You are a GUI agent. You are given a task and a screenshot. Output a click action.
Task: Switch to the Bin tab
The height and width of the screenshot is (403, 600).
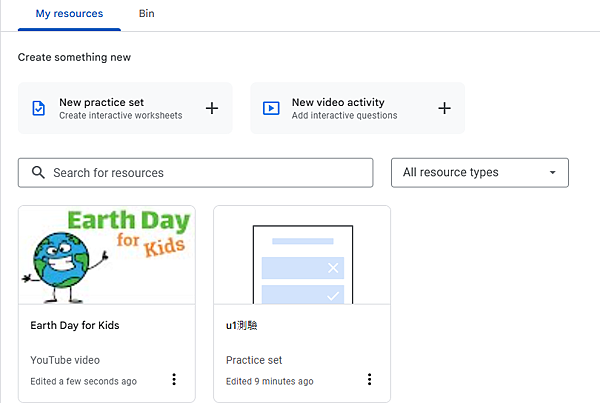click(x=147, y=14)
